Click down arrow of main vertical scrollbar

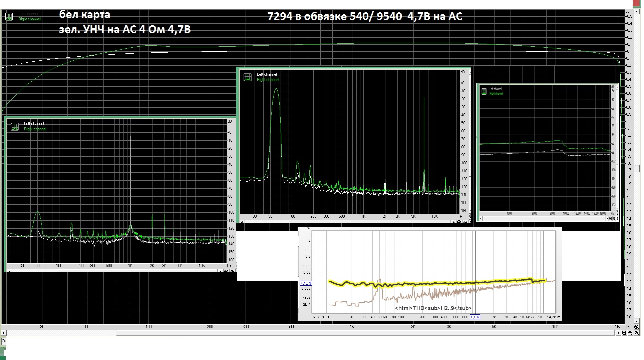pos(636,321)
